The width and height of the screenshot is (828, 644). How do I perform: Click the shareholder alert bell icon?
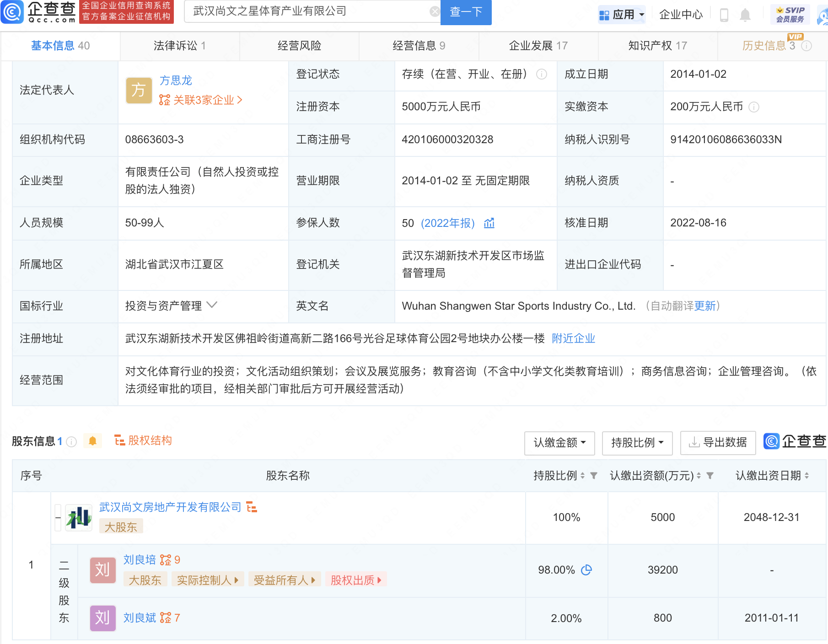tap(92, 441)
